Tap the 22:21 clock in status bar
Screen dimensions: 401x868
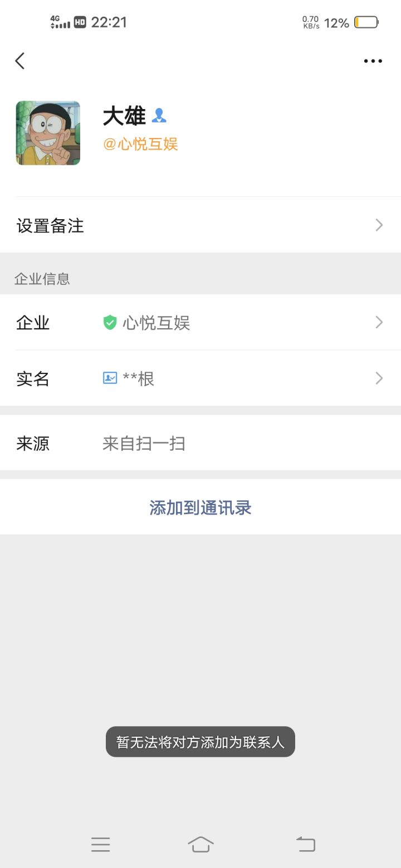[x=111, y=22]
